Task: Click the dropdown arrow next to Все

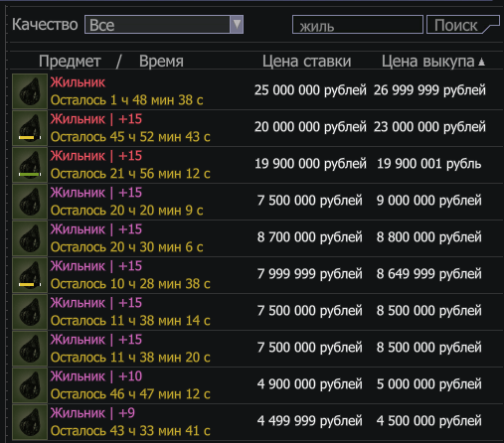Action: click(237, 24)
